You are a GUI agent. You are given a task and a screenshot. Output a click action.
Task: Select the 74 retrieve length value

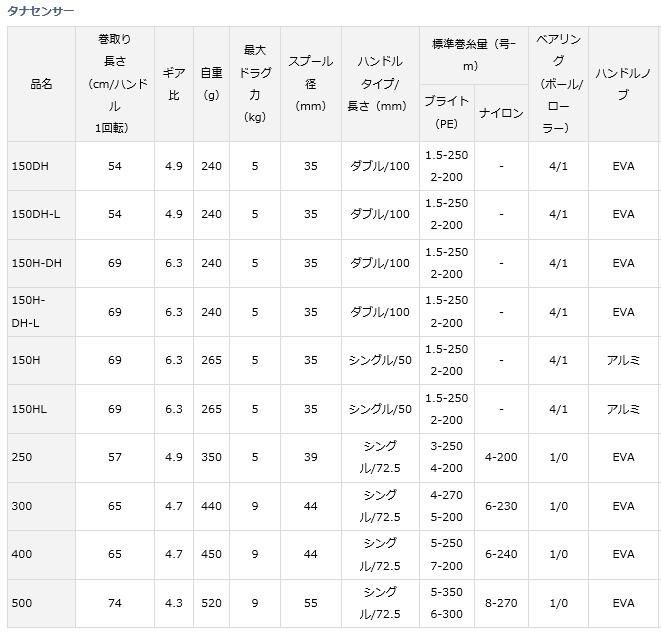(116, 604)
